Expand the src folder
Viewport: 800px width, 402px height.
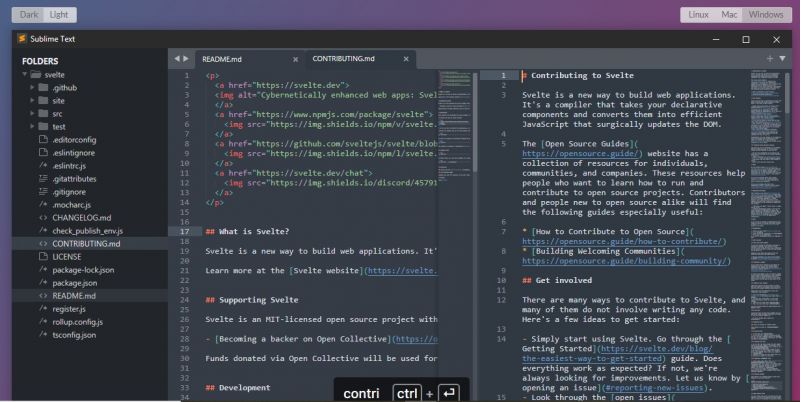coord(32,113)
